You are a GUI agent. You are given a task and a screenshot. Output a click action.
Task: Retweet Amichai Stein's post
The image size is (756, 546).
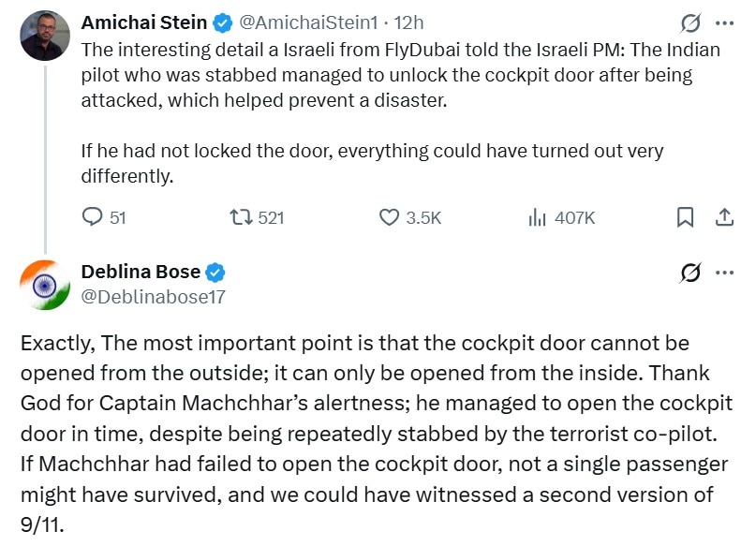tap(241, 217)
